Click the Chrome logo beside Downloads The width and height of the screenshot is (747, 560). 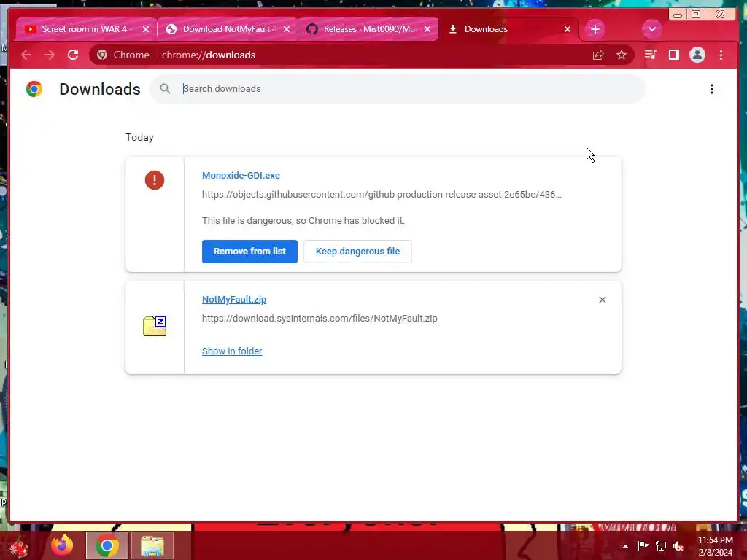pos(34,89)
